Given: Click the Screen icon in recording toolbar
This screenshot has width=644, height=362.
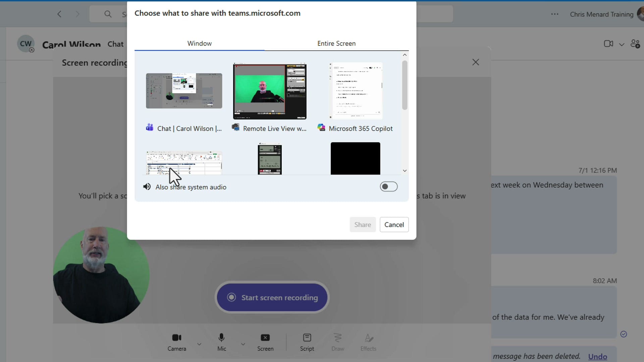Looking at the screenshot, I should (265, 338).
